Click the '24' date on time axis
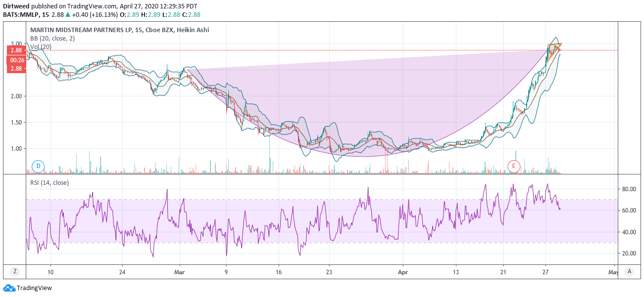 click(x=122, y=272)
